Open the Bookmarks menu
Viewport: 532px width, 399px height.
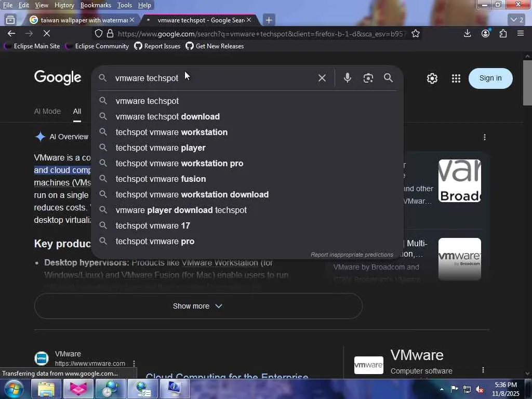[96, 5]
